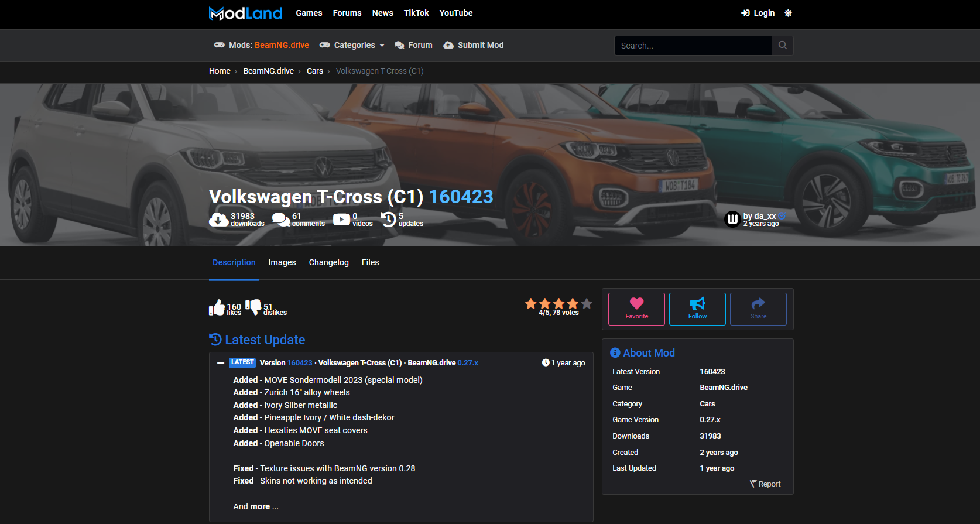Follow this mod via megaphone button
Screen dimensions: 980x524
(697, 309)
